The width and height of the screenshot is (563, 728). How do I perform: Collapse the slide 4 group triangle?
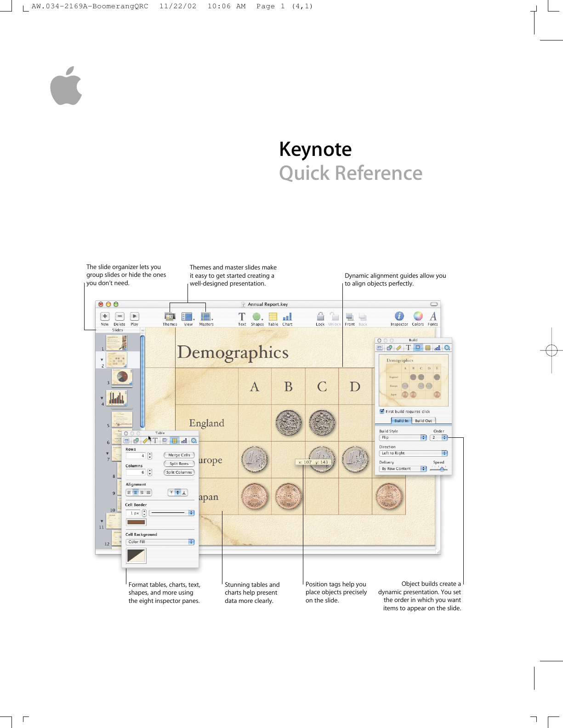click(102, 398)
